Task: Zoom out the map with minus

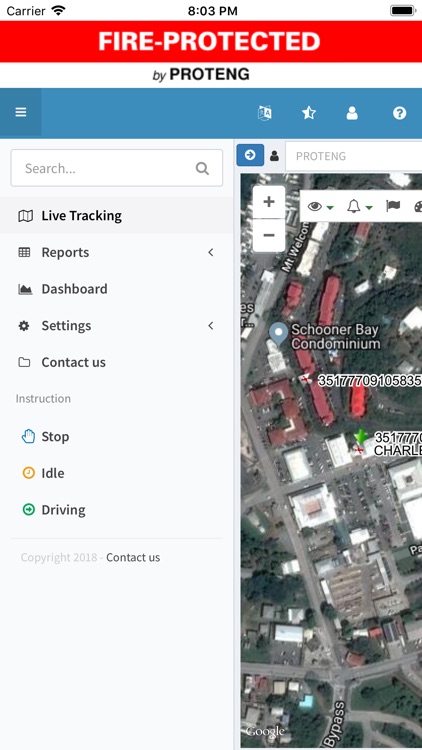Action: point(269,235)
